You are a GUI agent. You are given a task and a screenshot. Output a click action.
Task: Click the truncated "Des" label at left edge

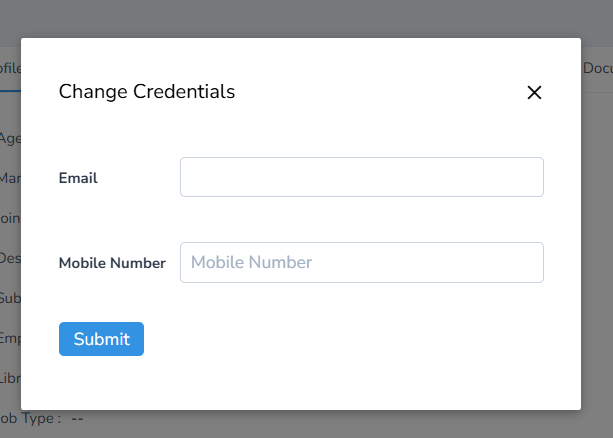(x=10, y=258)
